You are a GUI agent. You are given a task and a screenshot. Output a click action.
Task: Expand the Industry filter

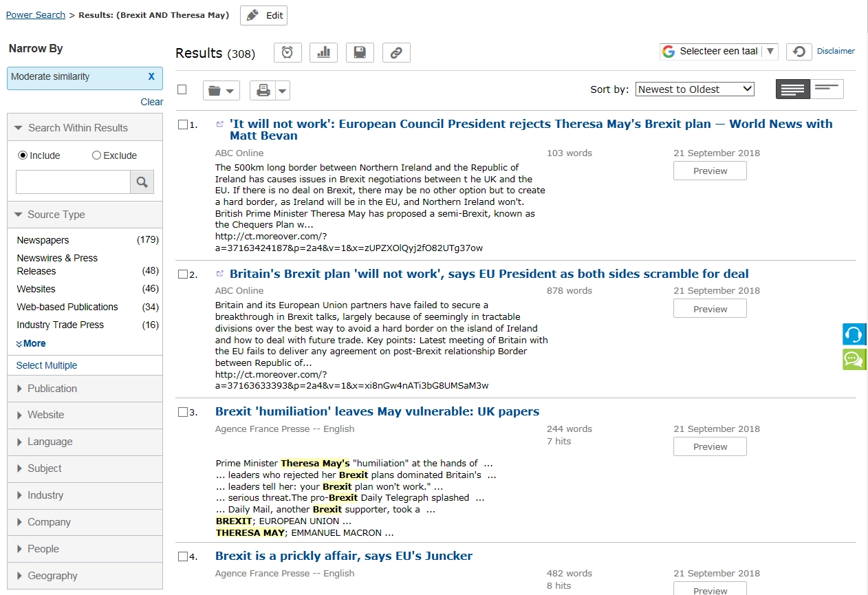[85, 496]
